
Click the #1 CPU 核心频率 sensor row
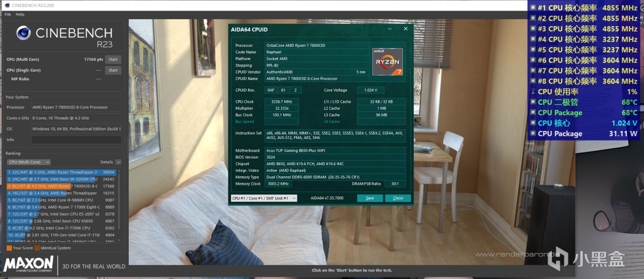pyautogui.click(x=584, y=8)
